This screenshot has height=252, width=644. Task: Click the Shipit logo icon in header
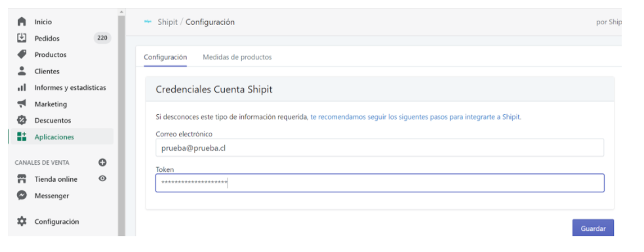pos(148,22)
